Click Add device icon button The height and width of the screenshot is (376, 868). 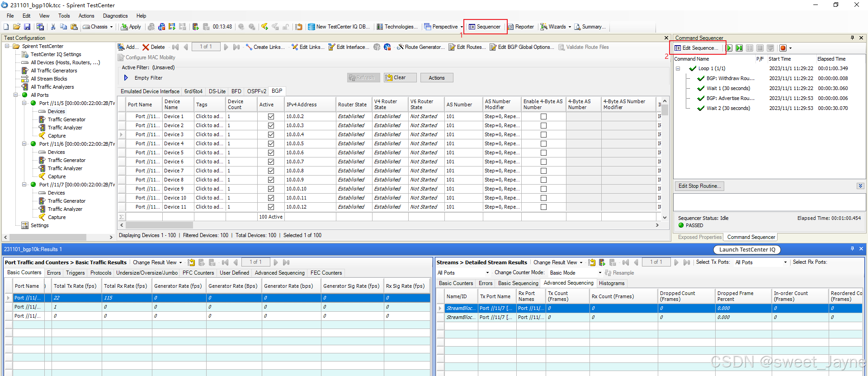coord(128,47)
